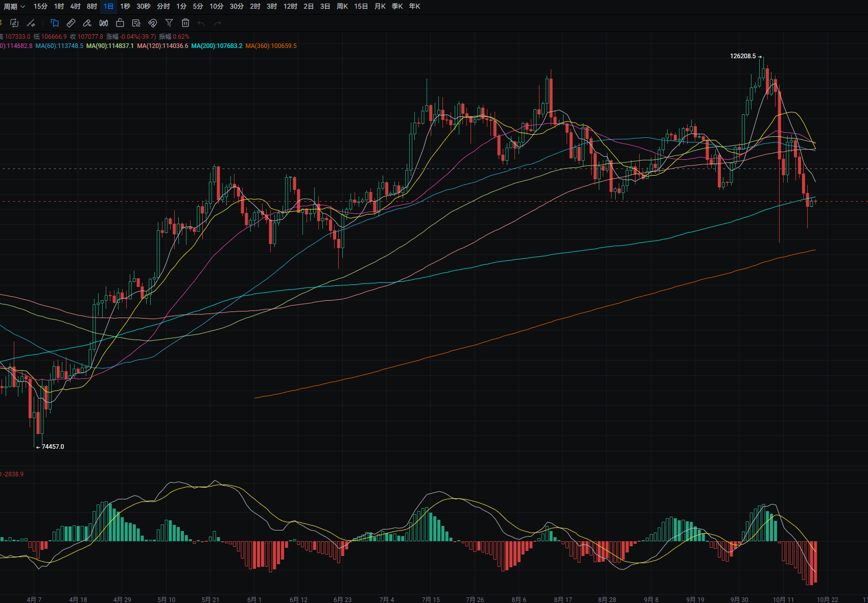Image resolution: width=868 pixels, height=603 pixels.
Task: Click the 126208.5 high price marker
Action: (743, 56)
